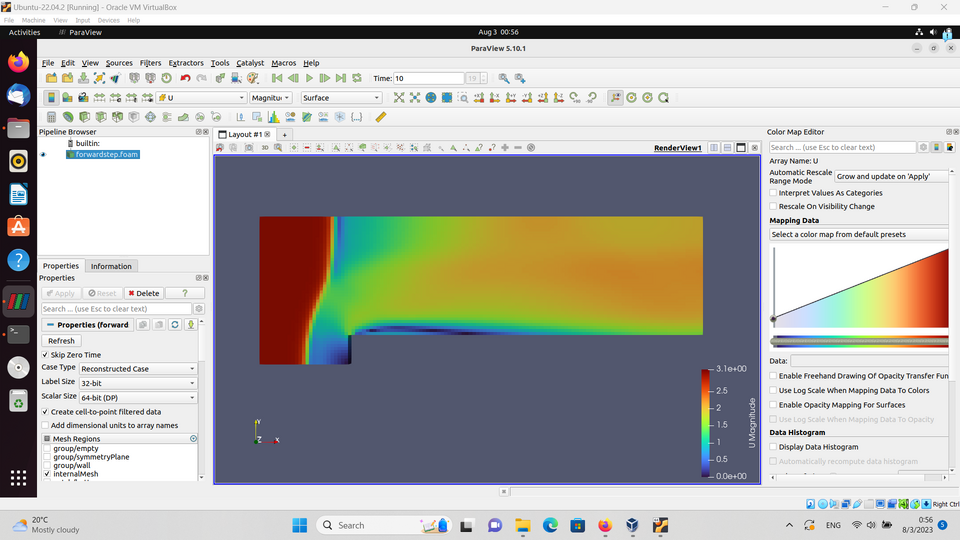Open Automatic Rescale Range Mode dropdown

891,176
